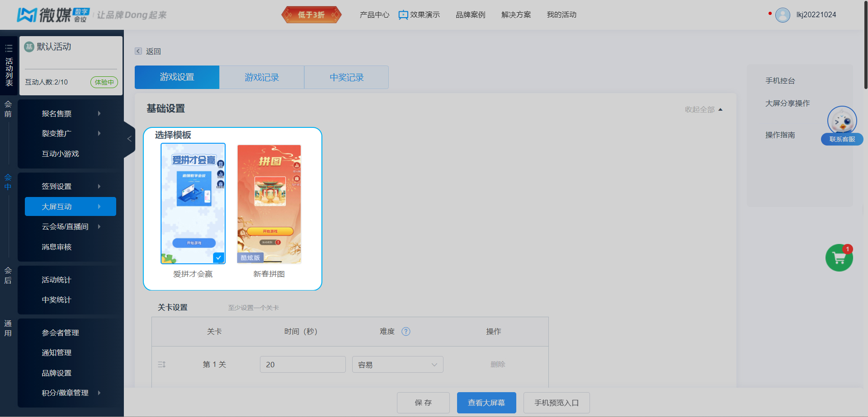The image size is (868, 417).
Task: Open the 低于3折 promotion badge
Action: [311, 15]
